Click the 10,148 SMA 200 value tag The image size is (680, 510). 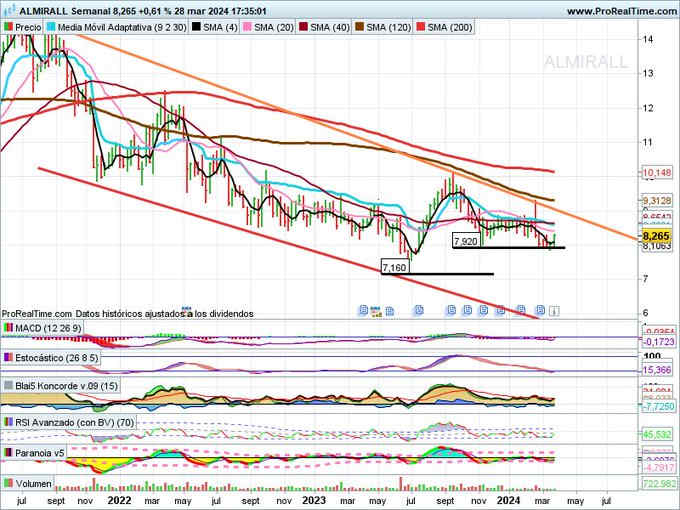[657, 173]
